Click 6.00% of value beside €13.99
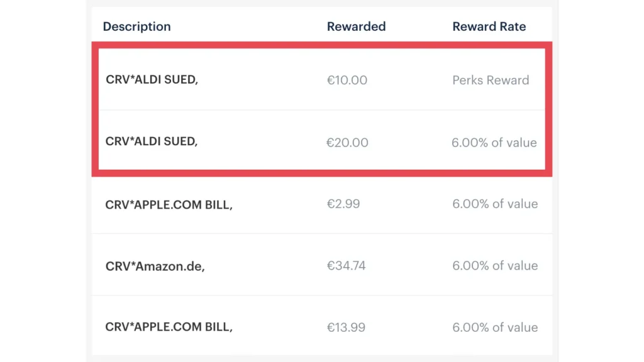This screenshot has width=644, height=362. point(494,327)
